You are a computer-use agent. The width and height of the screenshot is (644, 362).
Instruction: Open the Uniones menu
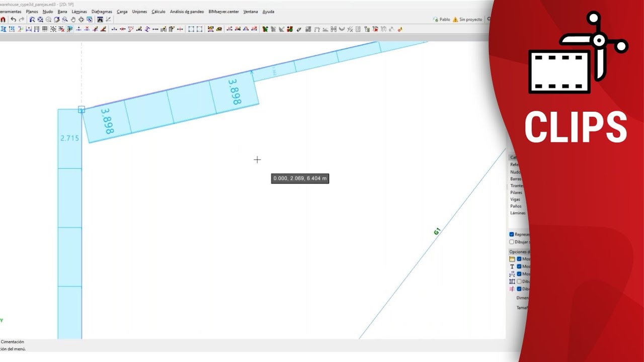click(139, 12)
